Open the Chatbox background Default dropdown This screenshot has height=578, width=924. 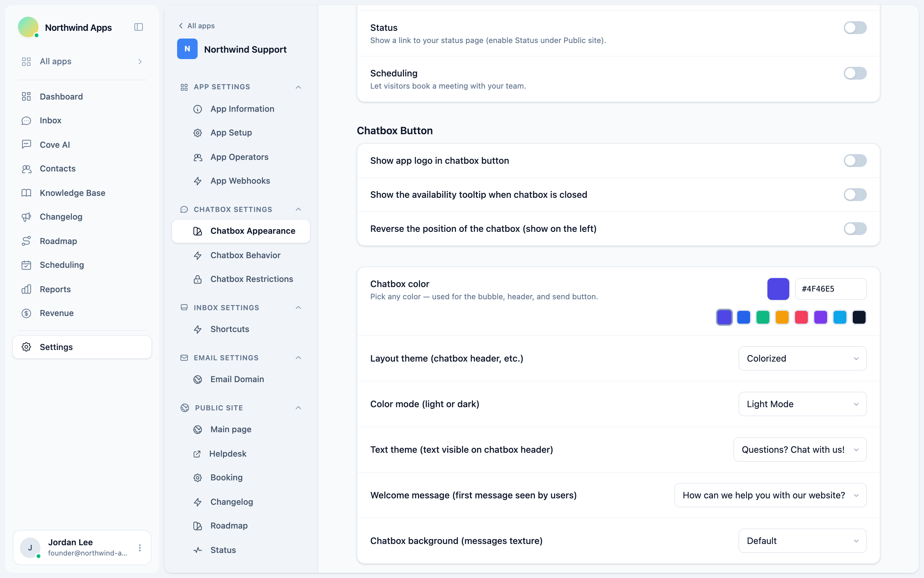[803, 540]
